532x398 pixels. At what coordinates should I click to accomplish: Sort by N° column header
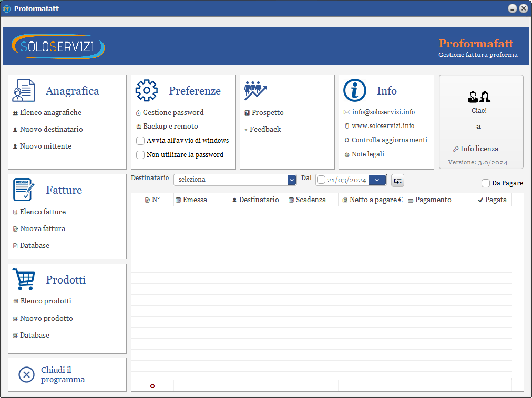pyautogui.click(x=152, y=200)
